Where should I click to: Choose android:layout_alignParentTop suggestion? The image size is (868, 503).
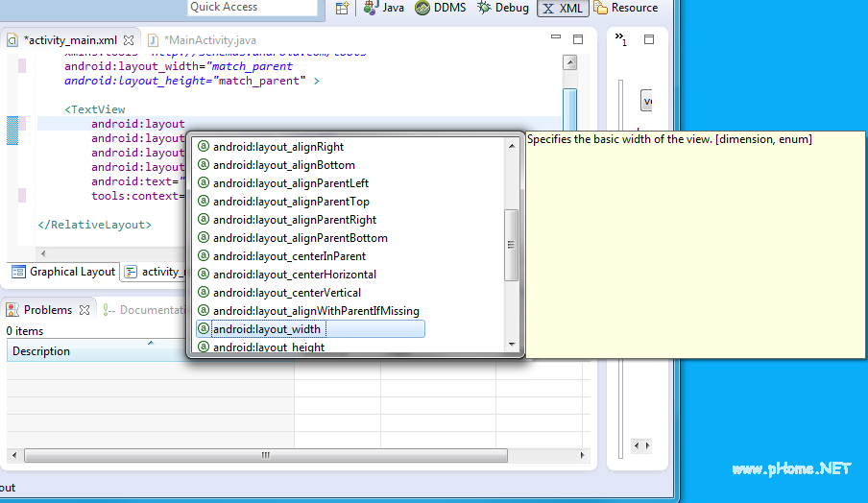291,202
